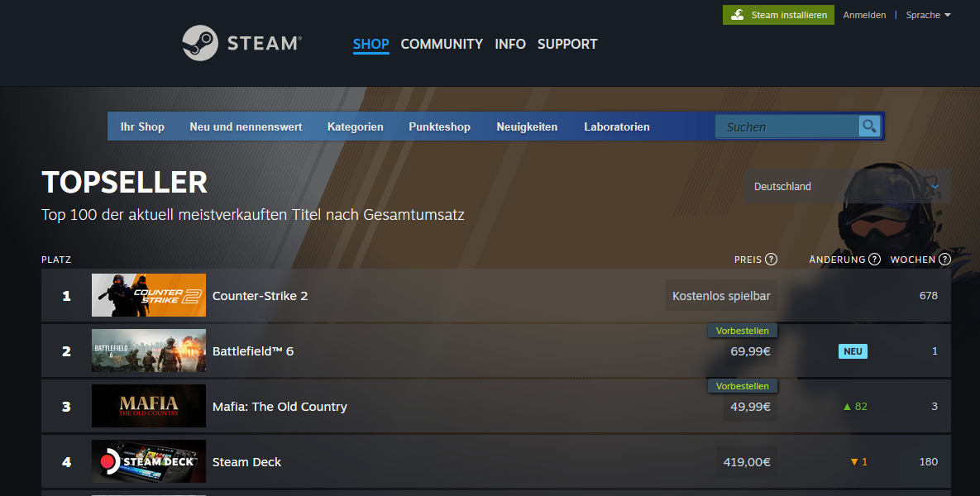Screen dimensions: 980x496
Task: Click Battlefield™ 6 title
Action: point(253,351)
